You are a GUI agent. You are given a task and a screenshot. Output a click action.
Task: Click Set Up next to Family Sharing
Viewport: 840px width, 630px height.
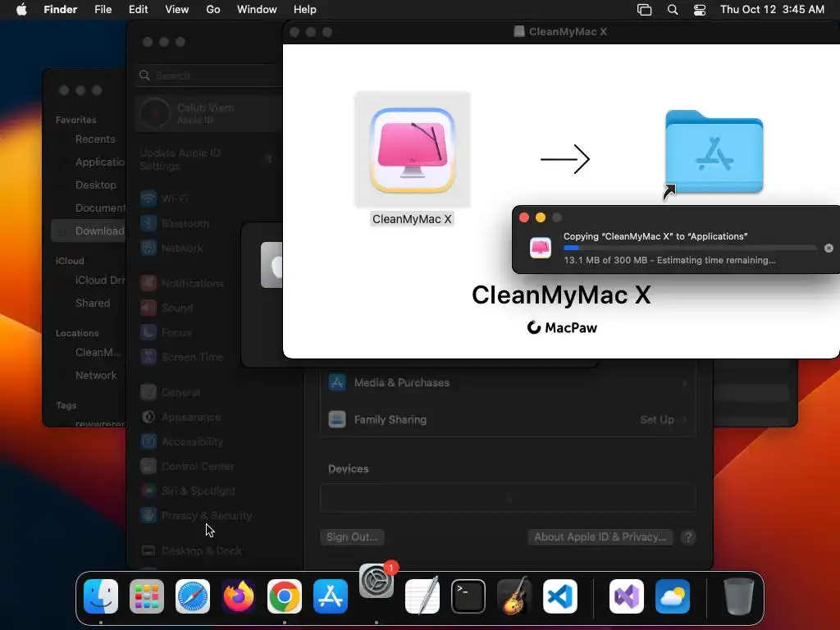coord(657,419)
